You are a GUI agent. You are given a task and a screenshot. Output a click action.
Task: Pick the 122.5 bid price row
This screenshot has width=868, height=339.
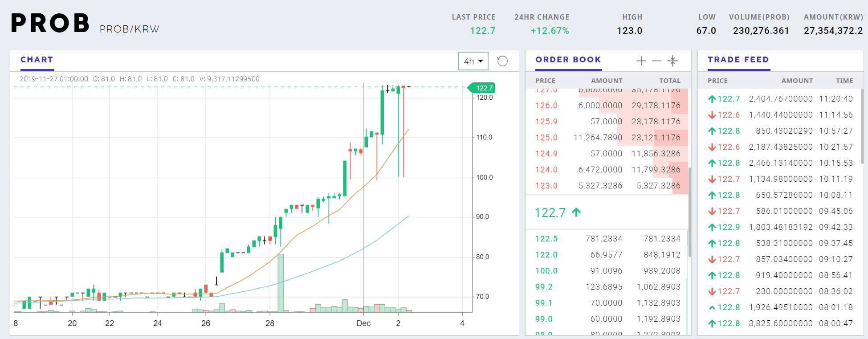(608, 239)
